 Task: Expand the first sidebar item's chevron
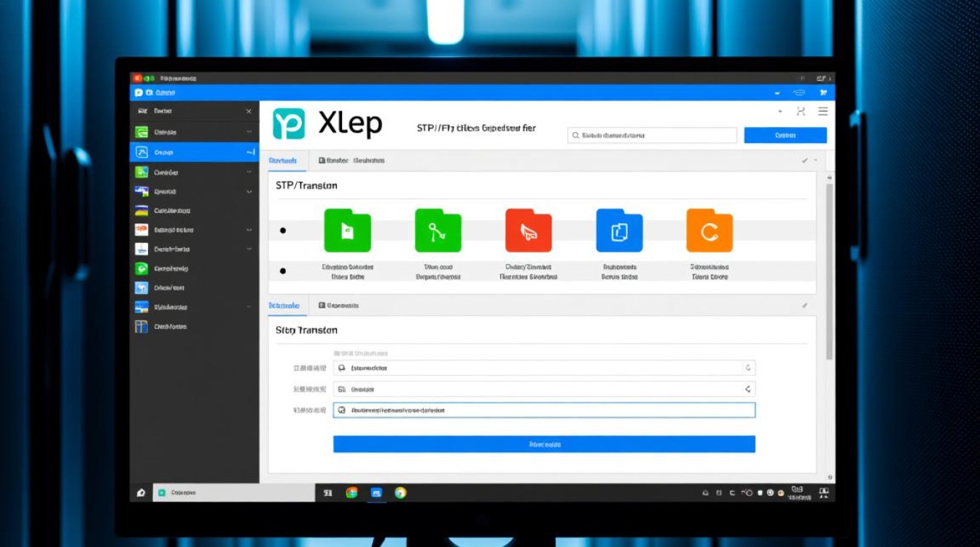pyautogui.click(x=249, y=132)
